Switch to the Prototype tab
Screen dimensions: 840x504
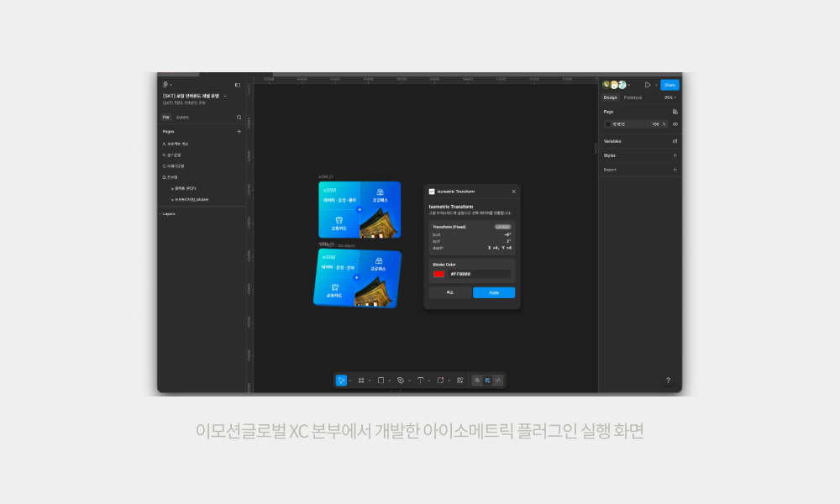[x=633, y=97]
